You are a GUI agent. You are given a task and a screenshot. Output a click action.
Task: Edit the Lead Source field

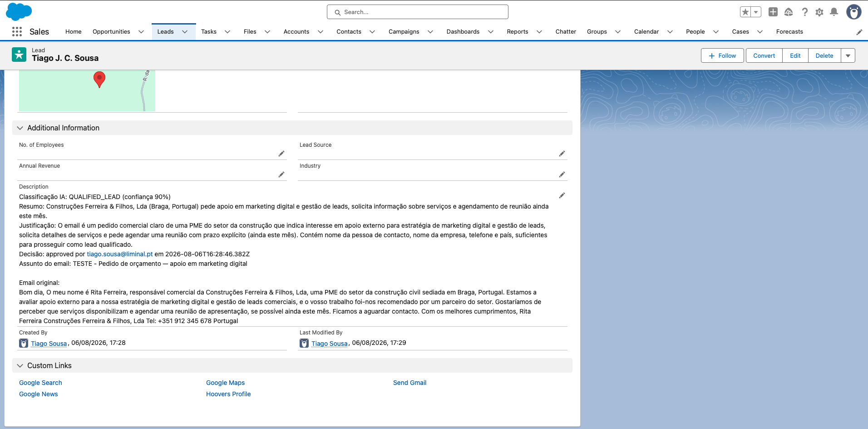562,154
